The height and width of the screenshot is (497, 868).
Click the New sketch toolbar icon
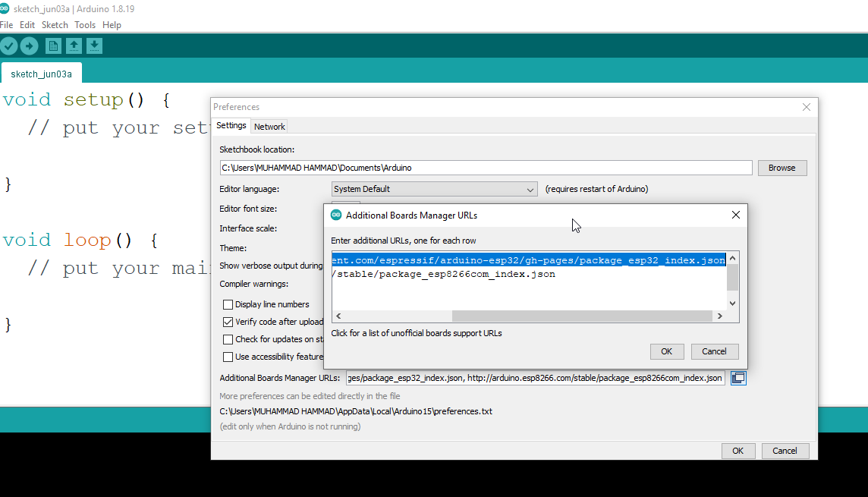[x=53, y=46]
